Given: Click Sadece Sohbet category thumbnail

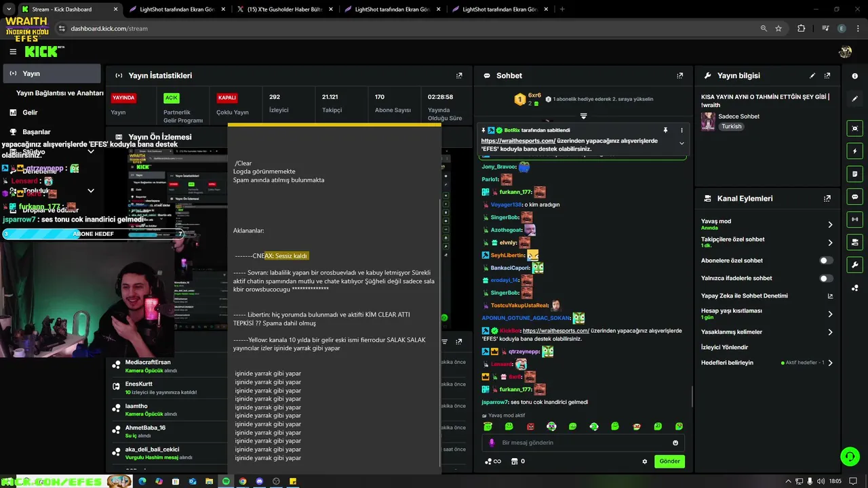Looking at the screenshot, I should (x=708, y=121).
